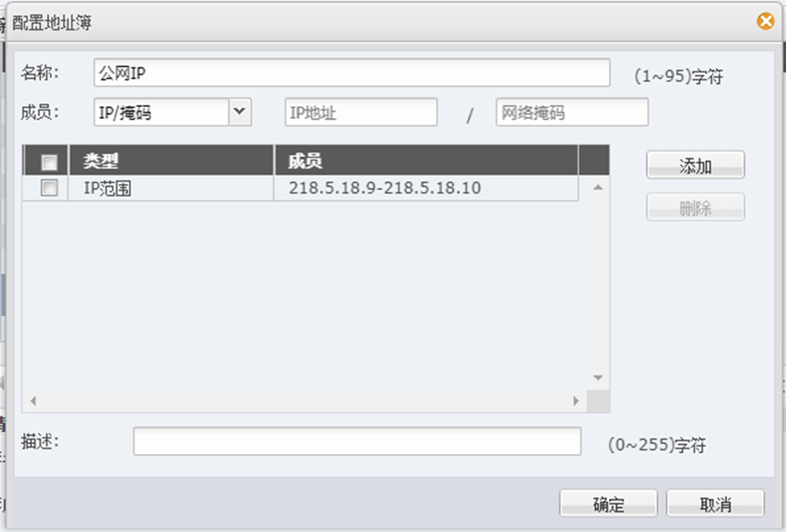Focus the 名称 field containing 公网IP
786x532 pixels.
tap(352, 73)
